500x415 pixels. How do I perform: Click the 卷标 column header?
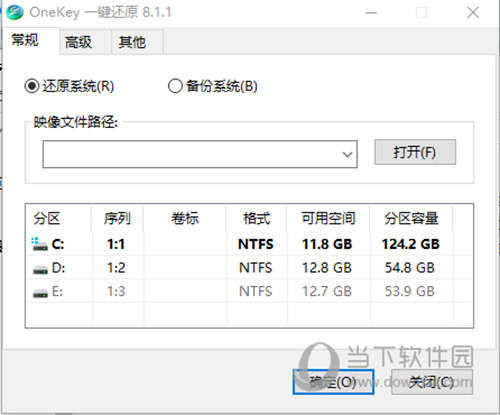[x=185, y=219]
